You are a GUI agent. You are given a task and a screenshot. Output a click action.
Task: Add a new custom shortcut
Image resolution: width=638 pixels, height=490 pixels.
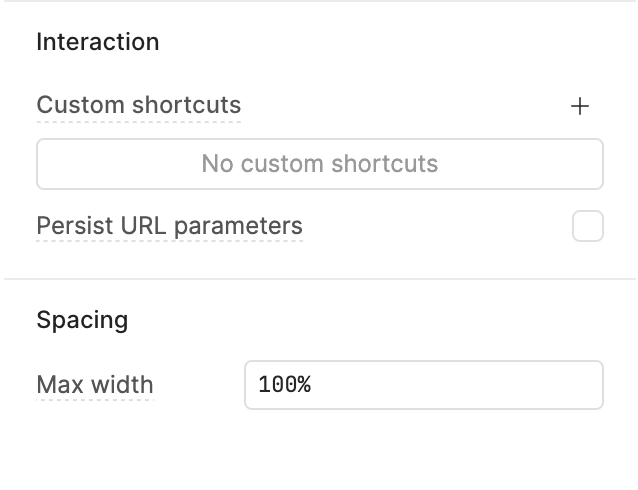coord(580,106)
